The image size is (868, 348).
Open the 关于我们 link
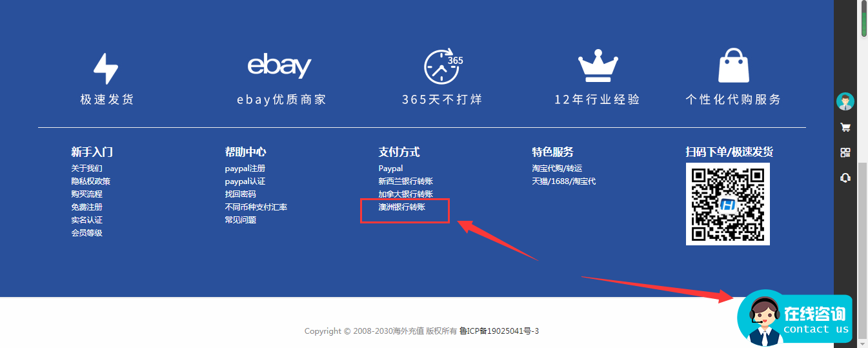(86, 169)
